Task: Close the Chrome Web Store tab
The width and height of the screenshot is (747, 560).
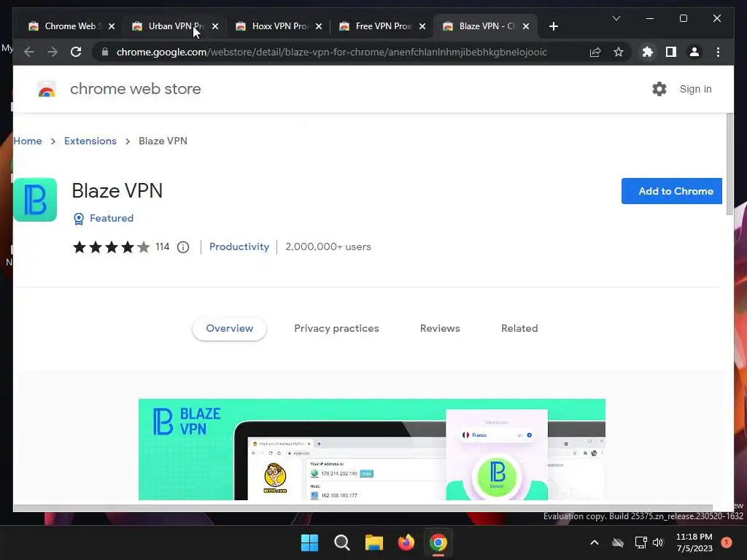Action: (112, 26)
